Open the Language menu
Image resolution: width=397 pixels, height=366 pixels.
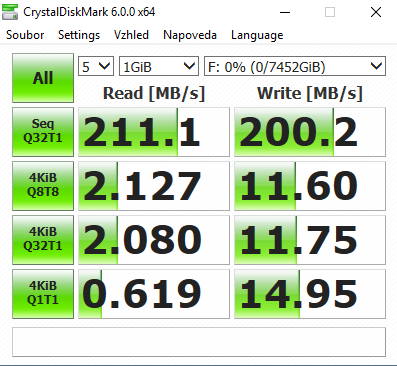coord(257,35)
